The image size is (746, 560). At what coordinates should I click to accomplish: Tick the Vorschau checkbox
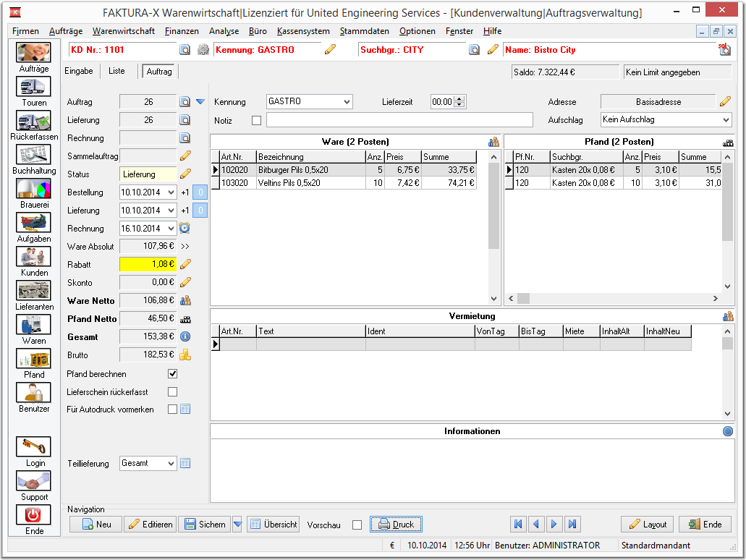point(357,525)
